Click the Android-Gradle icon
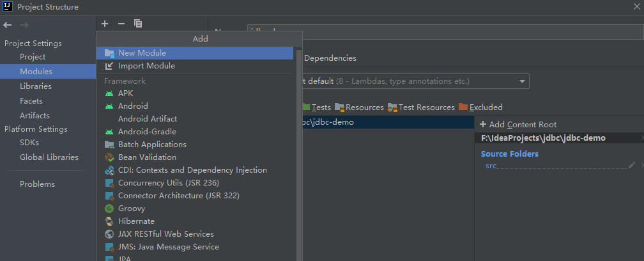 click(x=109, y=132)
